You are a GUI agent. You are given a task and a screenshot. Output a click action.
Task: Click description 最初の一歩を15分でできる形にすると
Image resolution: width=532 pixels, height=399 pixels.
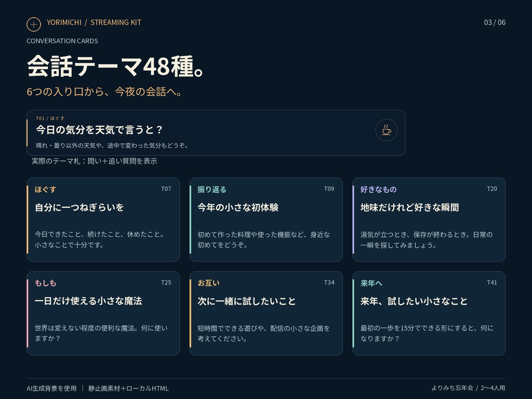click(427, 333)
